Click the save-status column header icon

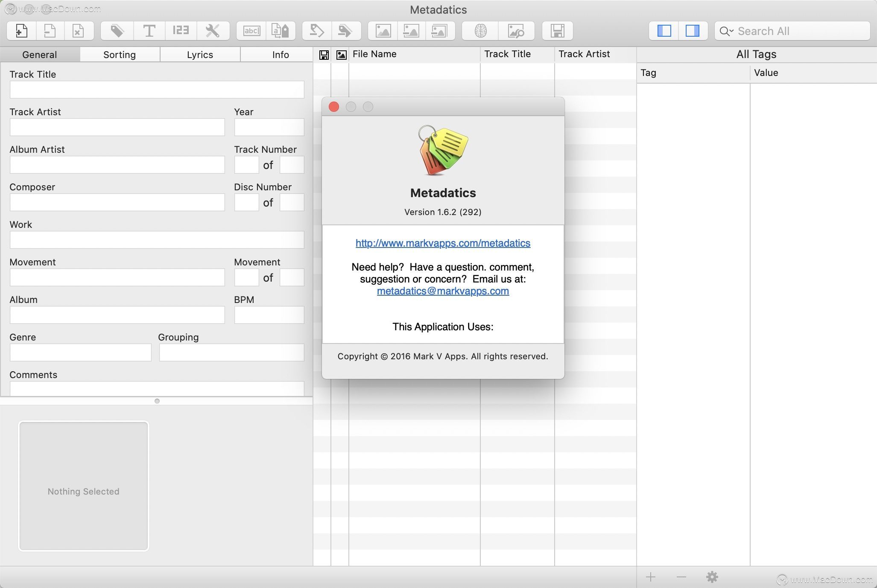[324, 55]
